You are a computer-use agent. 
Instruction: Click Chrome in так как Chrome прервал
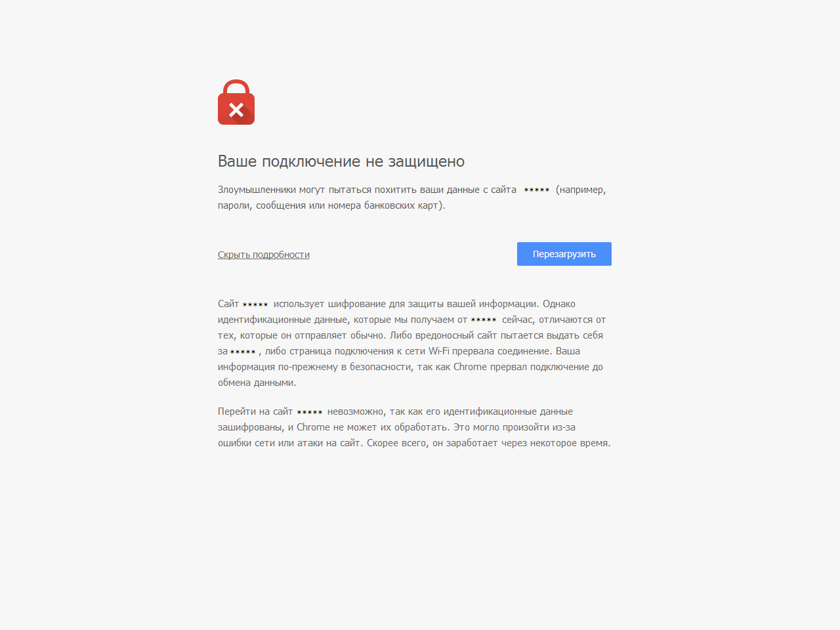tap(470, 367)
